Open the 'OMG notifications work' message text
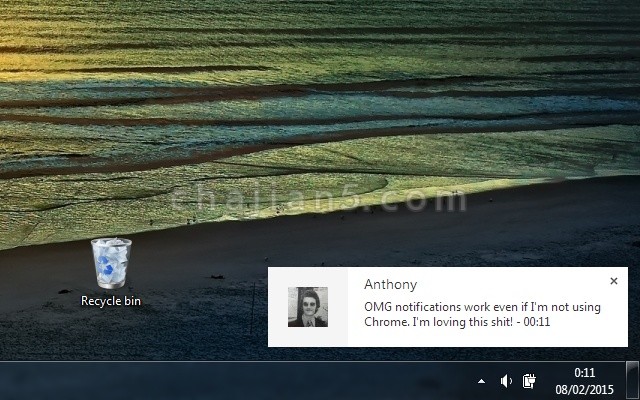 (482, 314)
